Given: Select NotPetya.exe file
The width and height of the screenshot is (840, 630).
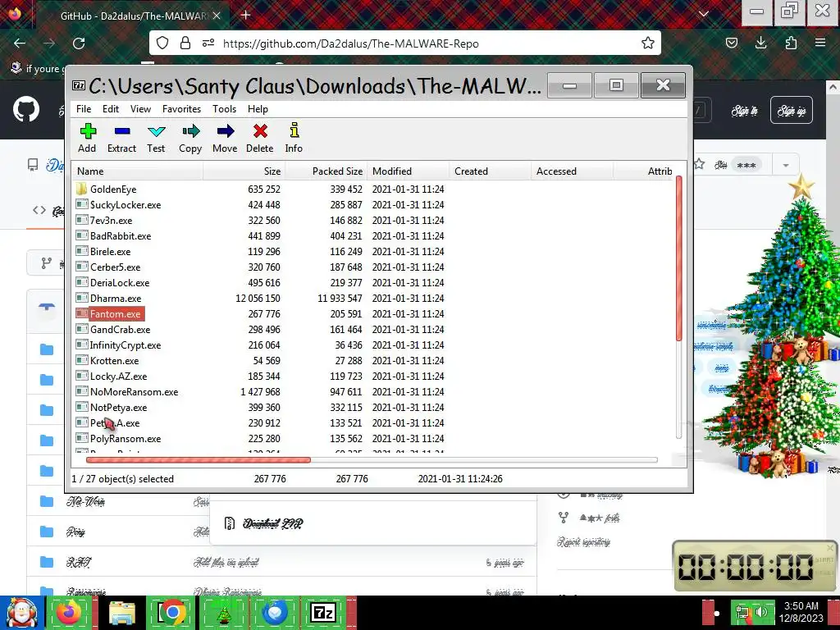Looking at the screenshot, I should (112, 407).
